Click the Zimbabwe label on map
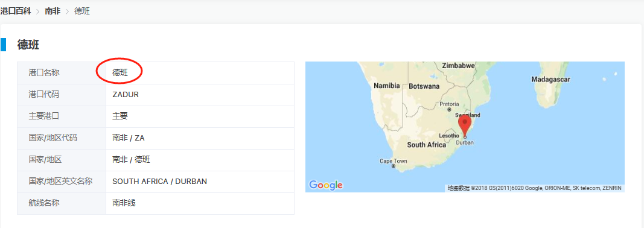 [x=458, y=65]
